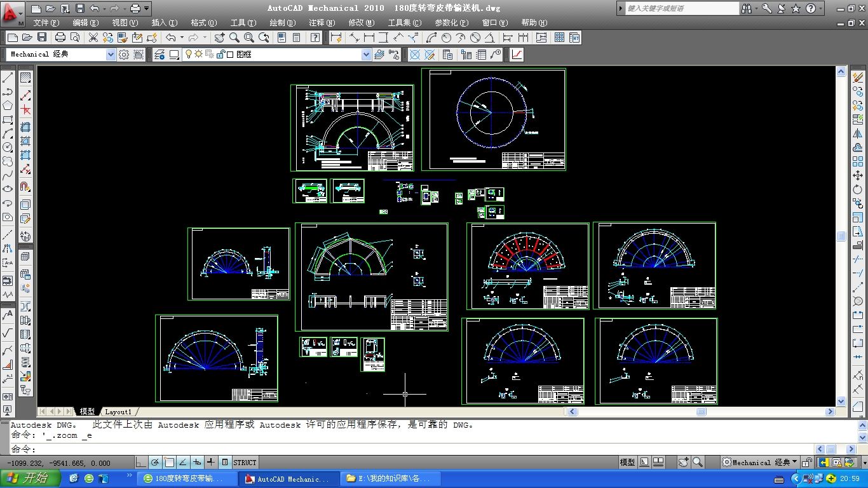Image resolution: width=868 pixels, height=488 pixels.
Task: Switch to the 模型 tab
Action: point(87,412)
